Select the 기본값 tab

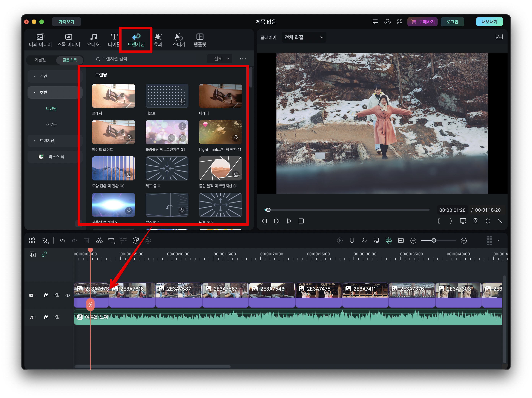click(40, 60)
